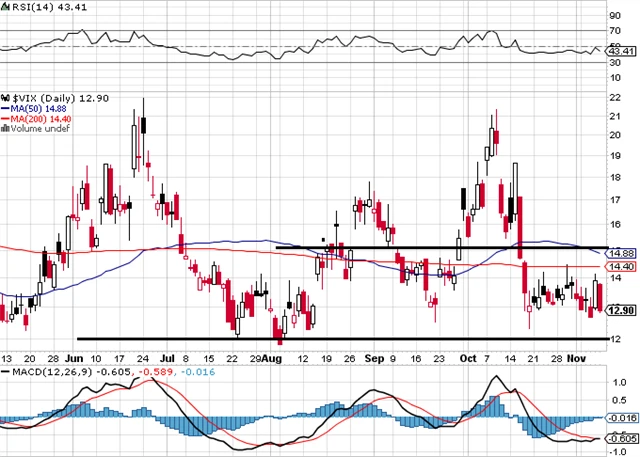640x457 pixels.
Task: Click the Jun label on date axis
Action: 74,357
